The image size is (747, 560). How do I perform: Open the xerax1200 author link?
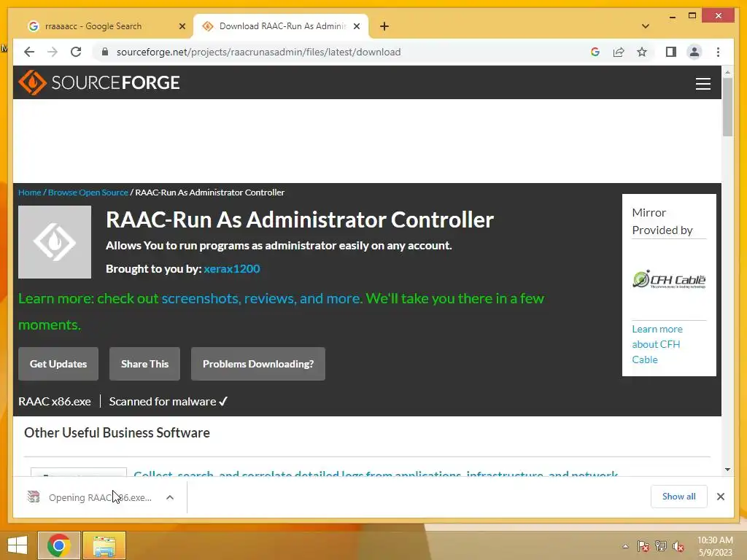click(x=232, y=268)
